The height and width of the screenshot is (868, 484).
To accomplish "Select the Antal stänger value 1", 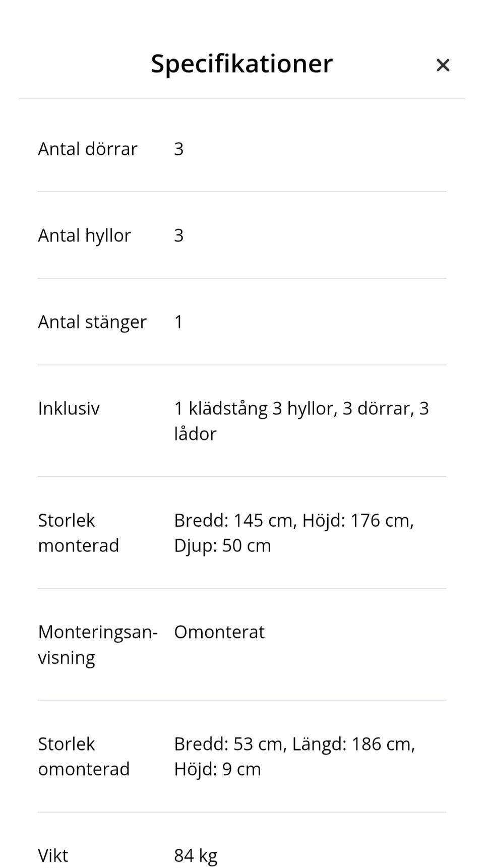I will tap(178, 322).
